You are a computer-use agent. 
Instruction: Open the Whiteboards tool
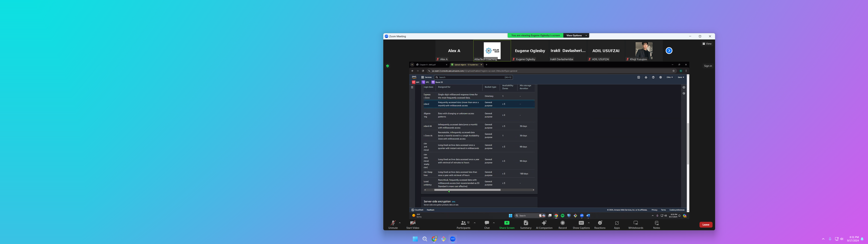(x=636, y=224)
